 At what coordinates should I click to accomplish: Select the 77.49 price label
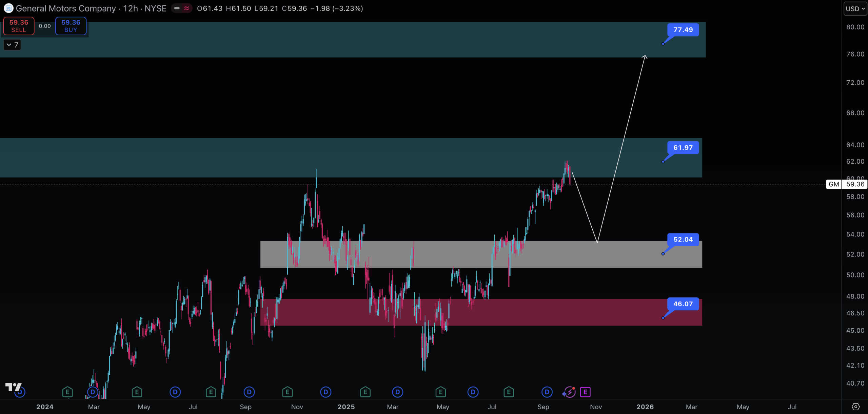point(683,30)
